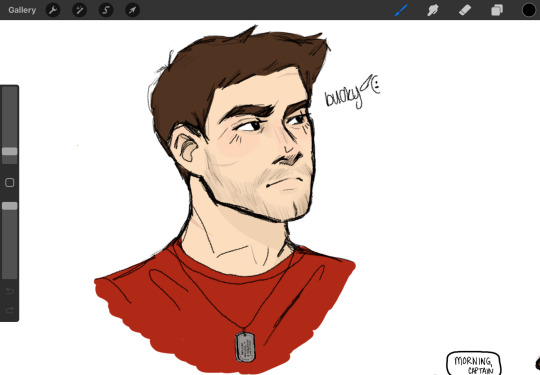
Task: Open the Actions wrench menu
Action: (53, 10)
